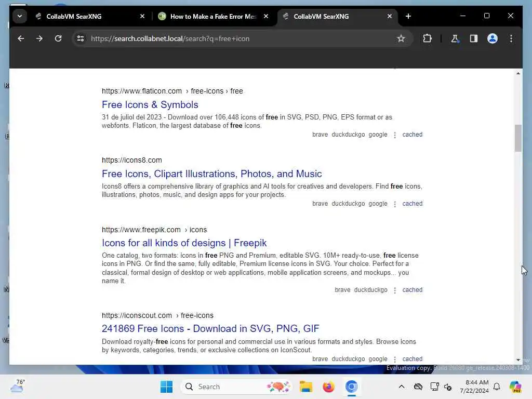Open cached version of Freepik result
The width and height of the screenshot is (532, 399).
412,290
